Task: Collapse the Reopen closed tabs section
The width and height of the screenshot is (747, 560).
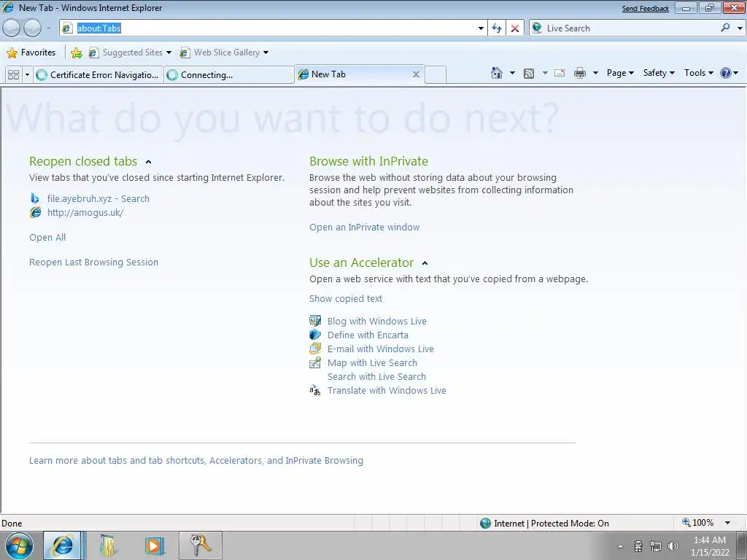Action: click(x=149, y=162)
